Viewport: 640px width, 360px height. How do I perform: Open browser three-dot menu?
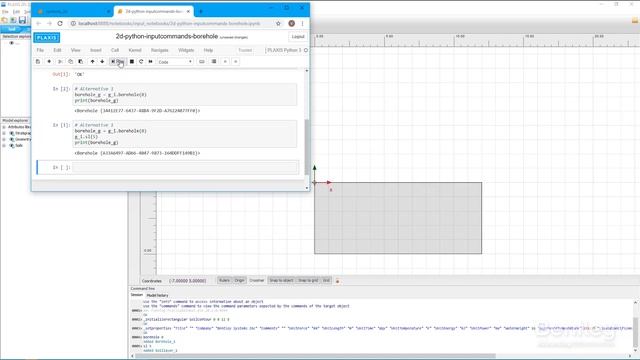pos(302,24)
